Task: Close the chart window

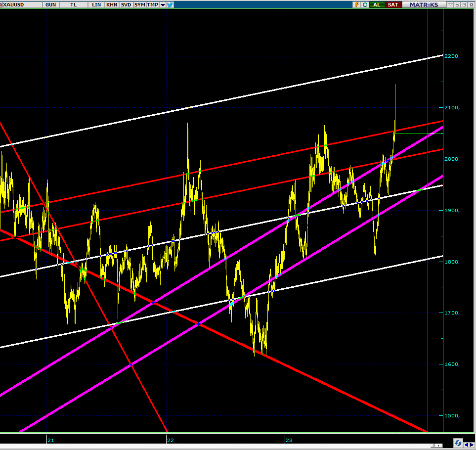Action: [471, 5]
